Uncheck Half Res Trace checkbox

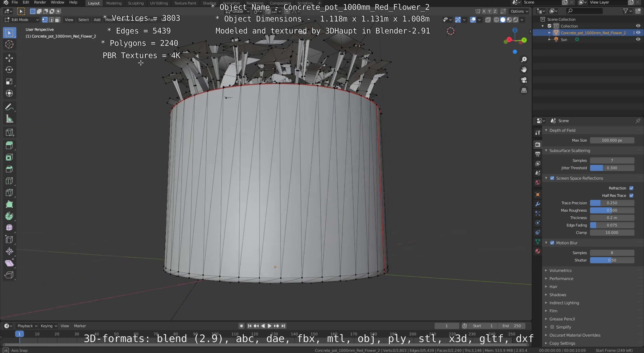pos(631,195)
